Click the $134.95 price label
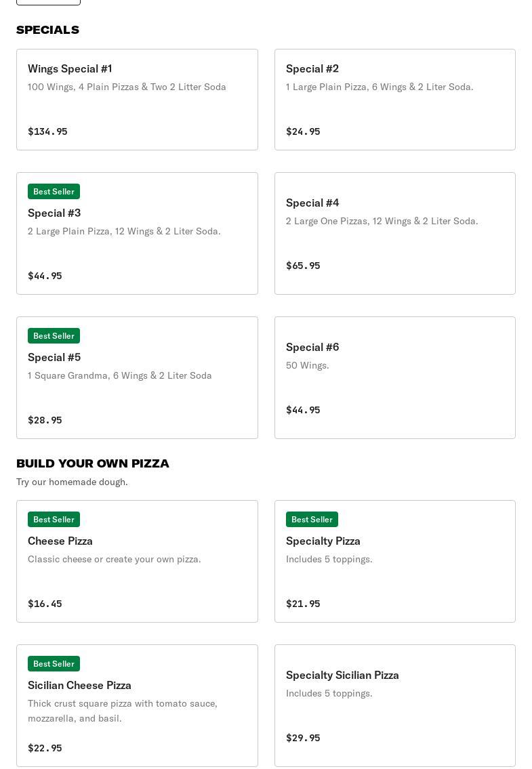The image size is (532, 769). click(x=47, y=131)
